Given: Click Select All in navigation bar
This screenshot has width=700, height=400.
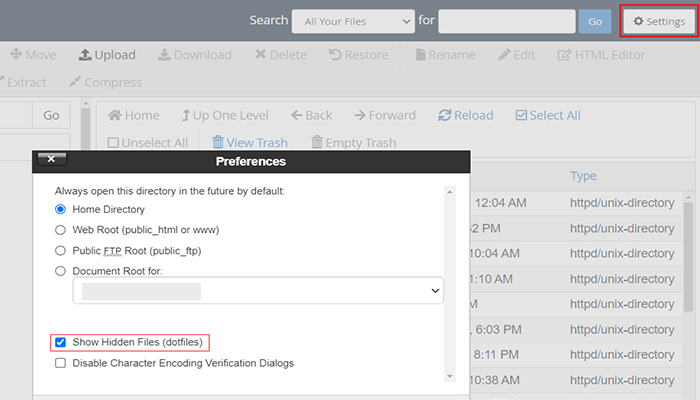Looking at the screenshot, I should click(548, 115).
